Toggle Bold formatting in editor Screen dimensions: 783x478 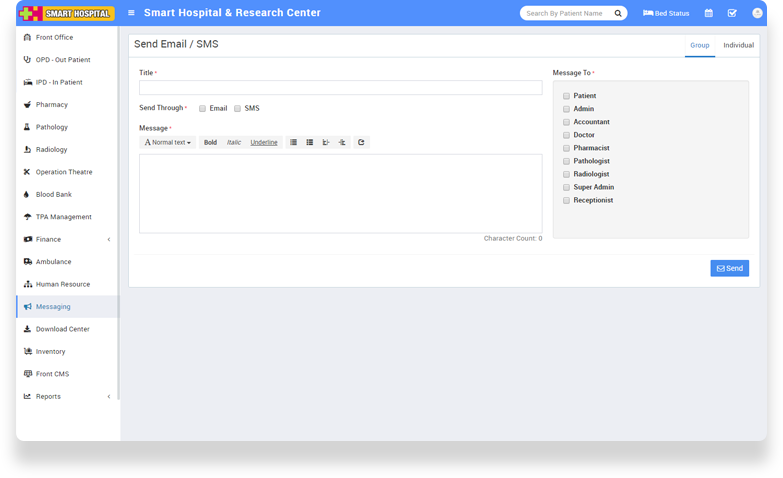click(x=210, y=142)
